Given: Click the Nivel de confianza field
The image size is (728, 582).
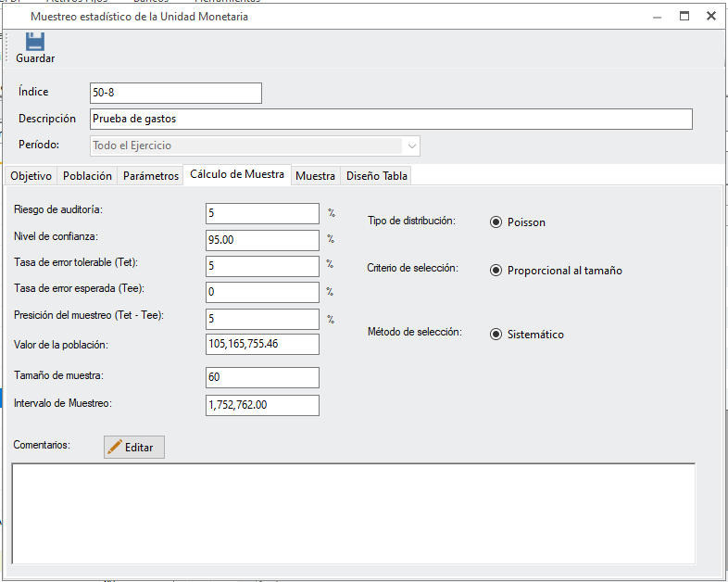Looking at the screenshot, I should 261,240.
